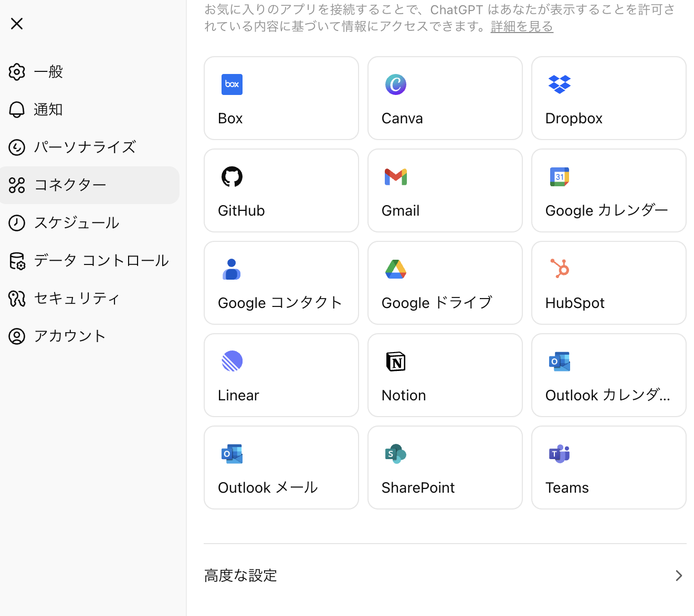Connect the Teams connector
Viewport: 694px width, 616px height.
click(x=608, y=468)
